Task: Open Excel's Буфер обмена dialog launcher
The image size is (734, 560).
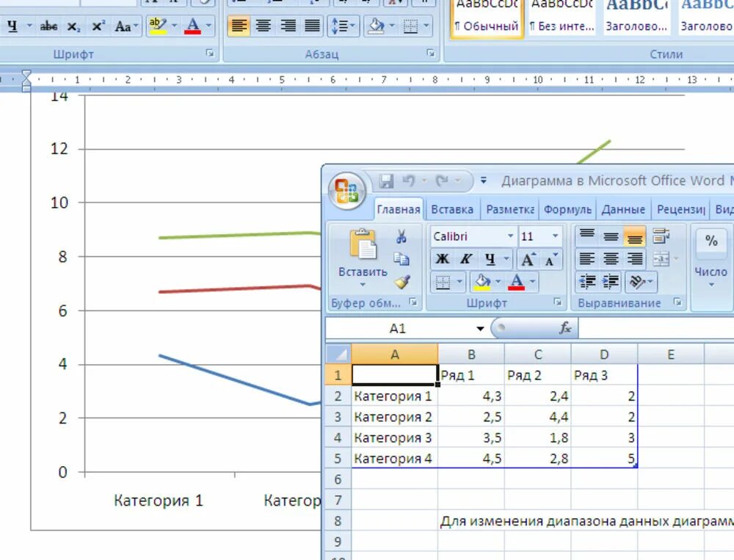Action: coord(413,302)
